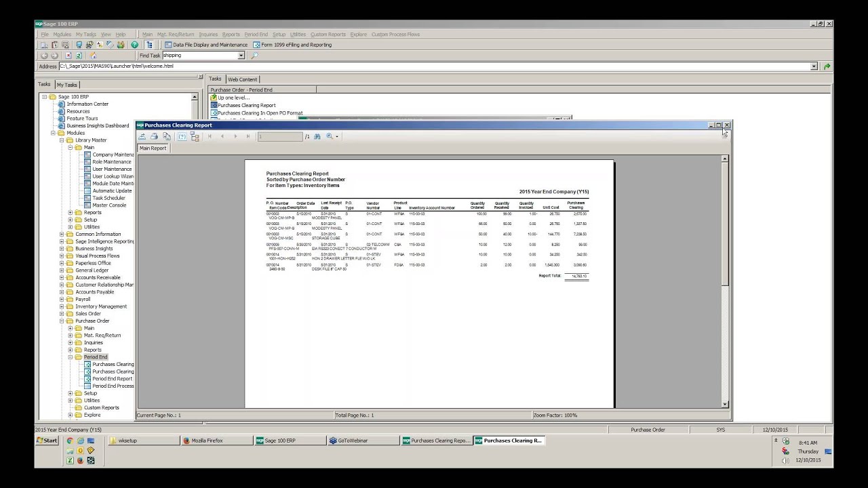This screenshot has width=868, height=488.
Task: Toggle the group tree icon in report toolbar
Action: [x=195, y=136]
